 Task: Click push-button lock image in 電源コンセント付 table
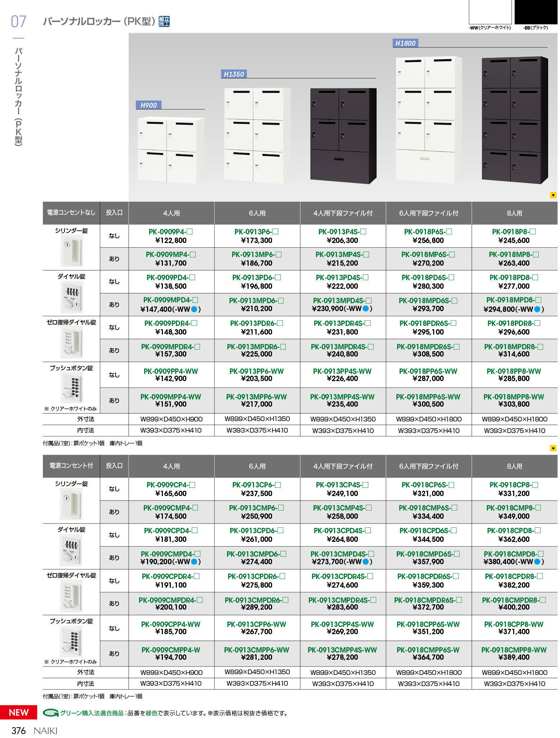point(72,642)
